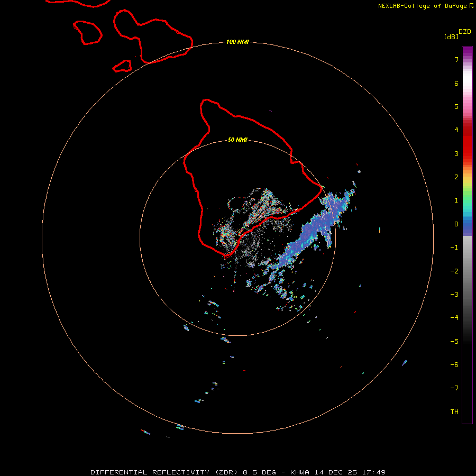Click the 1 value on color scale
476x476 pixels.
tap(456, 200)
